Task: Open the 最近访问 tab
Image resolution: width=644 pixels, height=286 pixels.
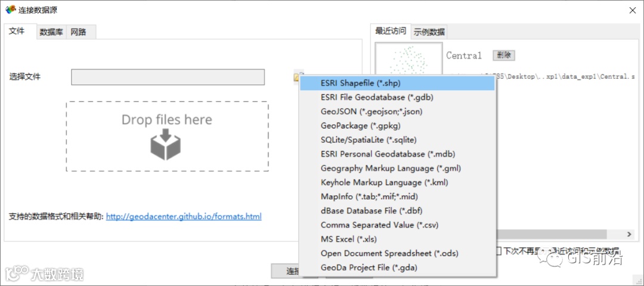Action: 391,31
